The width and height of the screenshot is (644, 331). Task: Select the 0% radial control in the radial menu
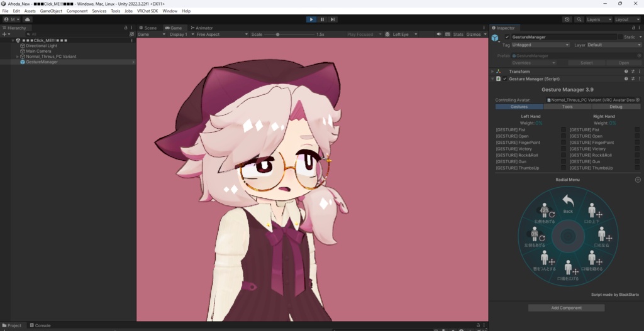[535, 237]
